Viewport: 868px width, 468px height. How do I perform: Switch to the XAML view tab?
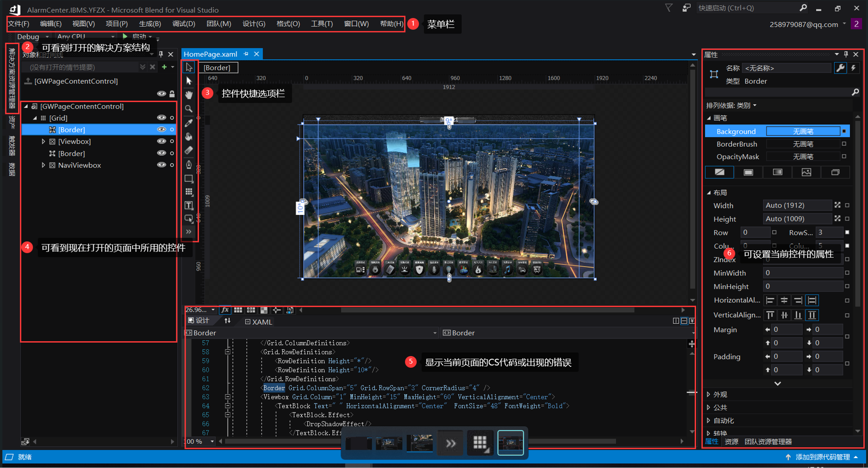click(258, 322)
